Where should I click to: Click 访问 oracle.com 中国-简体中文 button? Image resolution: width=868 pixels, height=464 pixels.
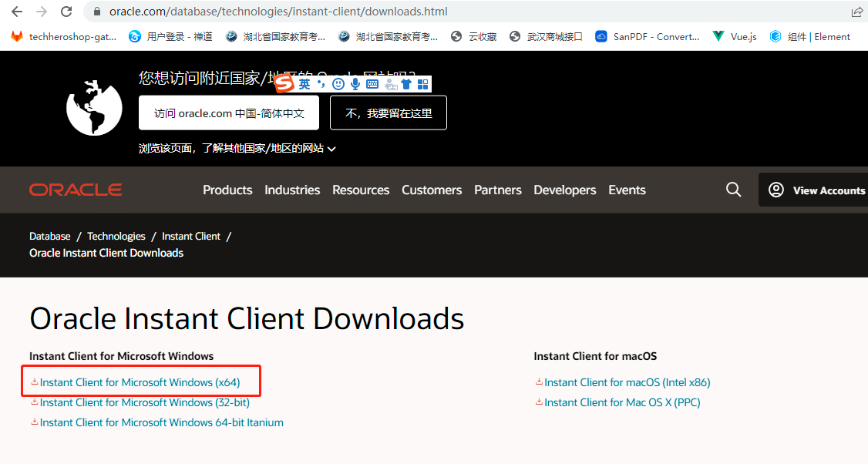[229, 113]
